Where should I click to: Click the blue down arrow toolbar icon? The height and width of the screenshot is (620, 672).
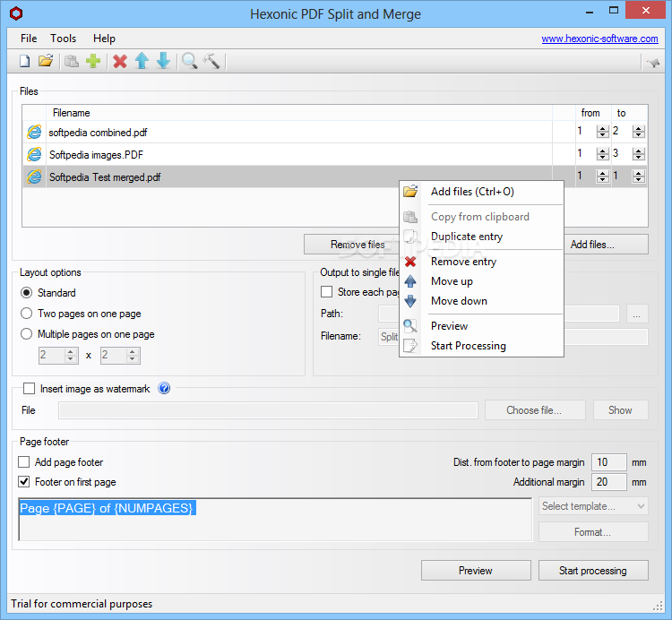[163, 61]
